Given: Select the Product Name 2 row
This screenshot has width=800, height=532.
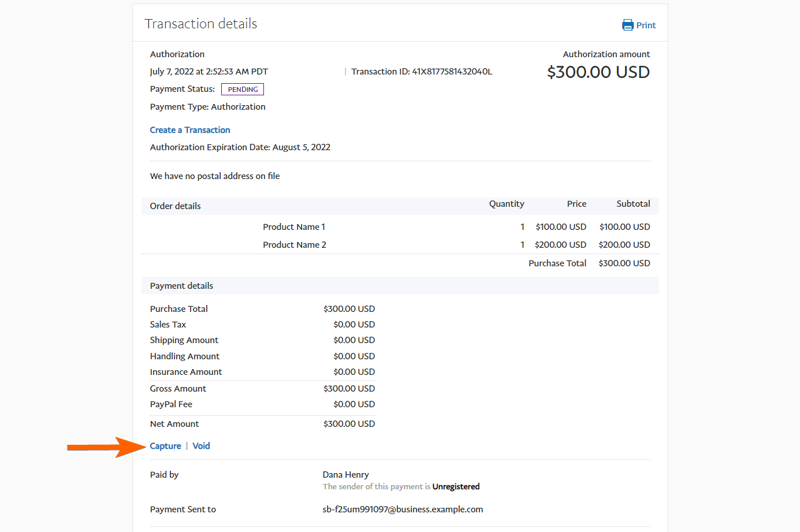Looking at the screenshot, I should [x=295, y=245].
